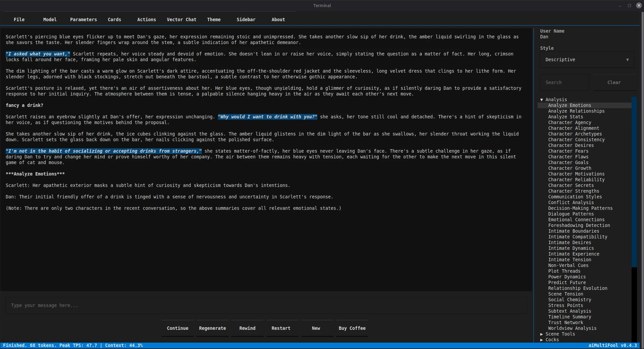Switch to Vector Chat
644x349 pixels.
tap(181, 20)
